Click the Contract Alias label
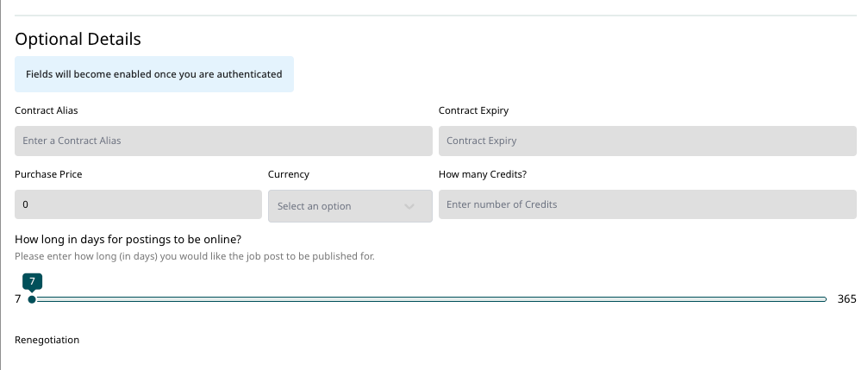Image resolution: width=868 pixels, height=370 pixels. 47,110
